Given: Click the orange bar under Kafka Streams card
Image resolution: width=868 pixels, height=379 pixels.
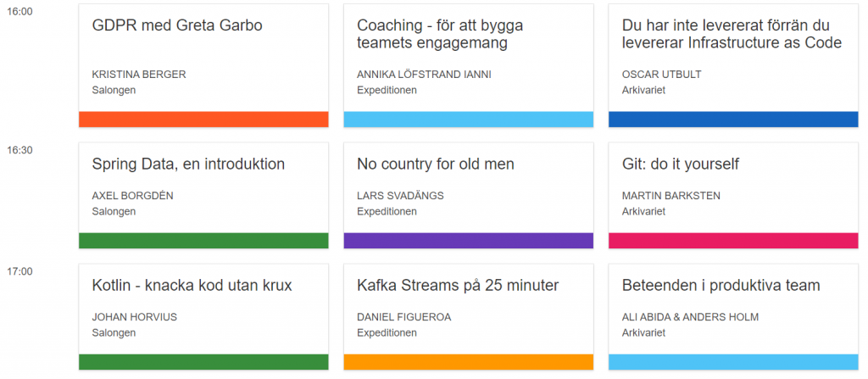Looking at the screenshot, I should [x=468, y=362].
